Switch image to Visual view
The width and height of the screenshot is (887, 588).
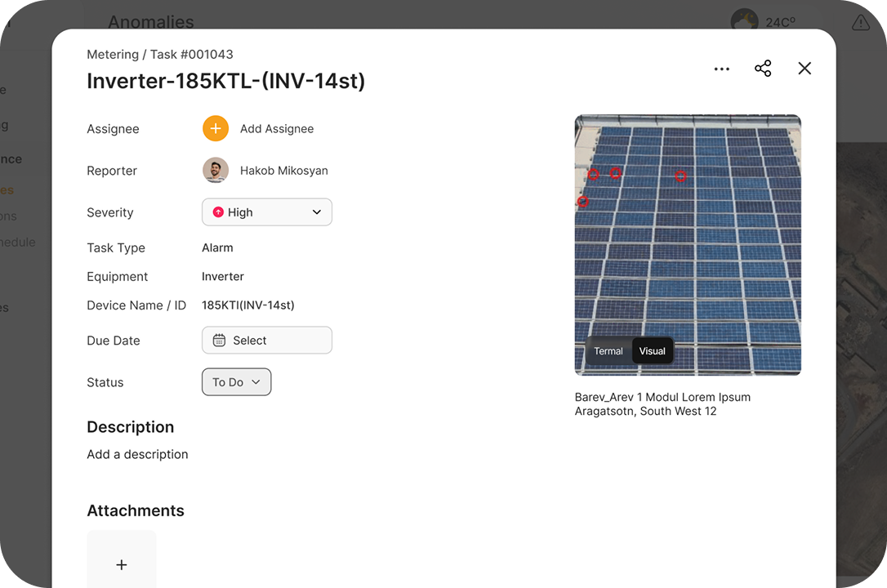point(652,351)
